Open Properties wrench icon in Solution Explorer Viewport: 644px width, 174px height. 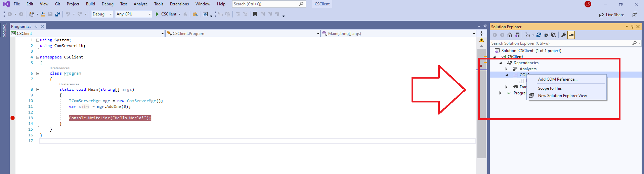point(564,35)
